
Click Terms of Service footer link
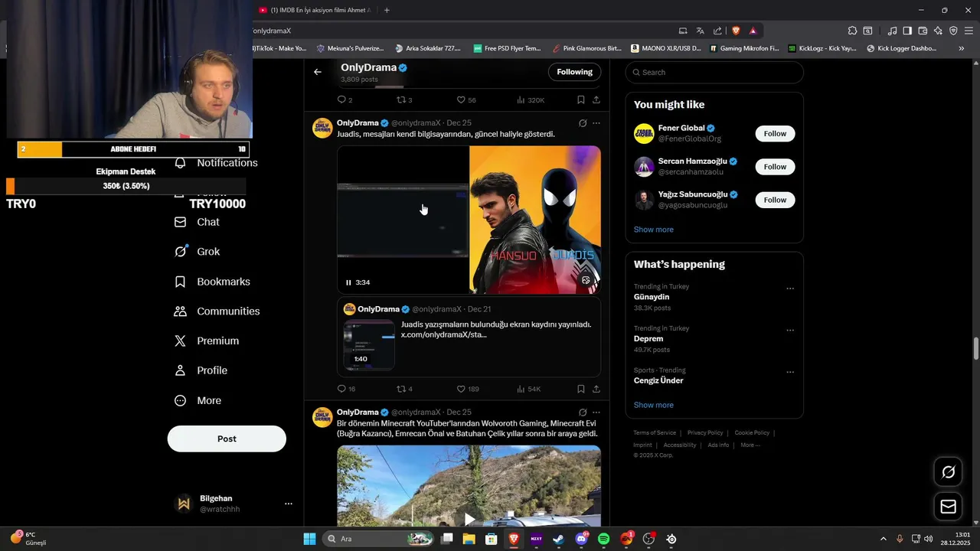(x=655, y=433)
